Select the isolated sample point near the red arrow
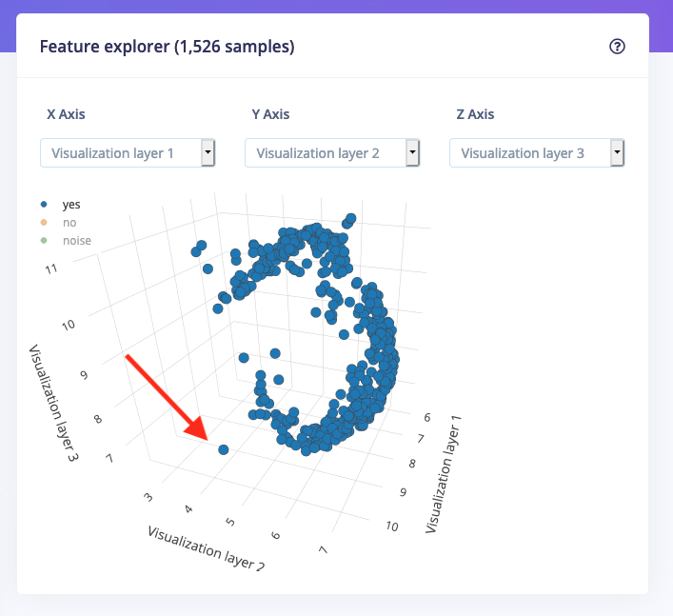This screenshot has height=616, width=673. 223,449
